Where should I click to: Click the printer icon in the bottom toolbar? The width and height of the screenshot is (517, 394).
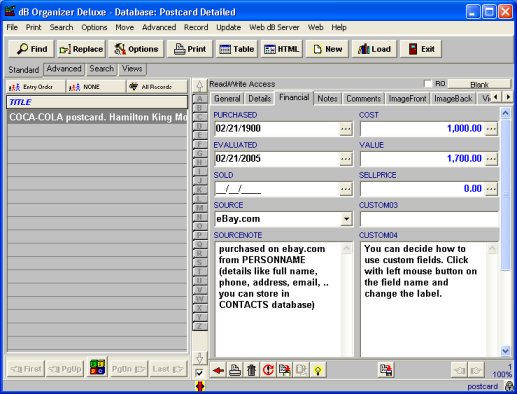[x=235, y=370]
